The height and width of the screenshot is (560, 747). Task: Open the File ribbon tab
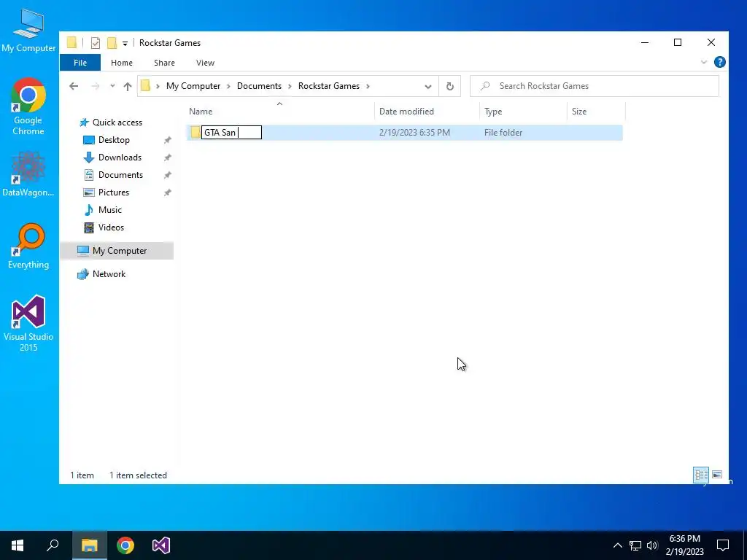[x=80, y=63]
